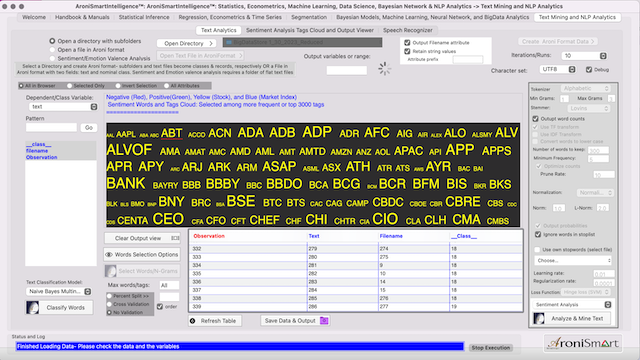Toggle Output Filename attribute checkbox

click(407, 42)
